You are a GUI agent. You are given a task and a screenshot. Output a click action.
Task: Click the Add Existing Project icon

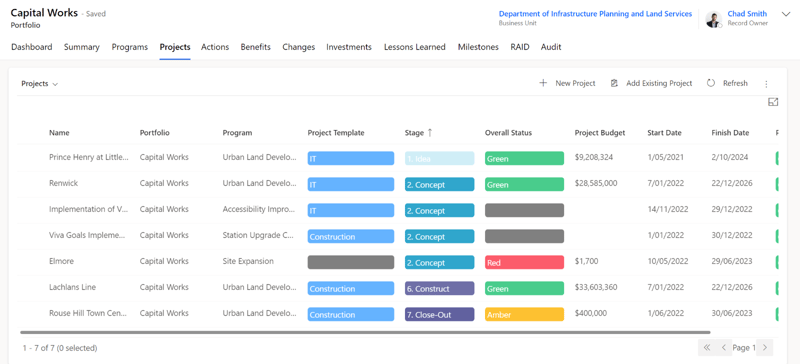coord(614,83)
